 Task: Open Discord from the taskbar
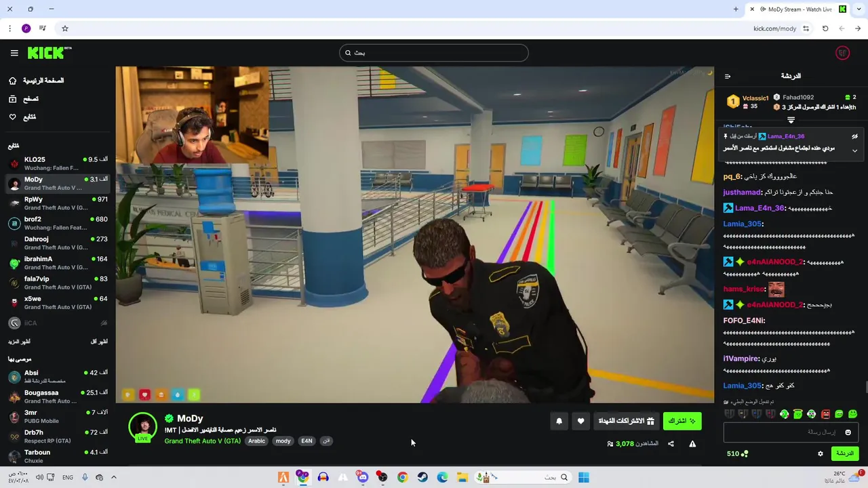point(363,477)
